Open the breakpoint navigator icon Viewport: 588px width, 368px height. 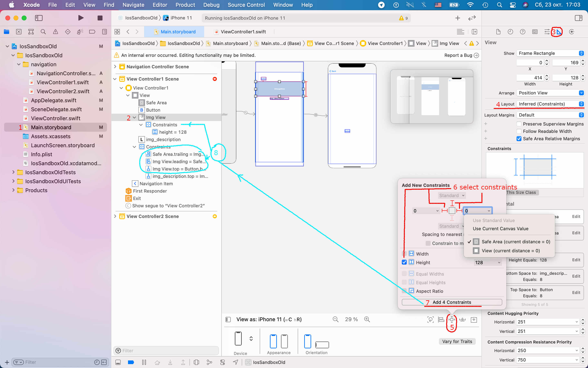point(92,32)
